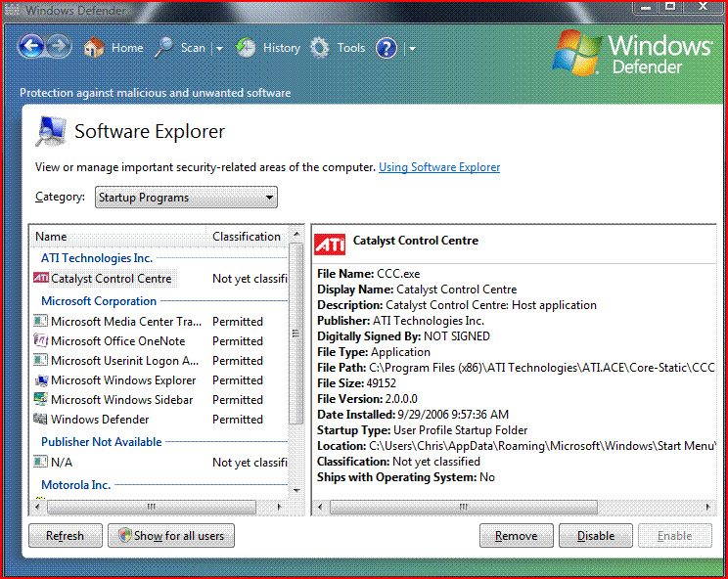Viewport: 728px width, 579px height.
Task: Click right arrow of list horizontal scrollbar
Action: pyautogui.click(x=279, y=507)
